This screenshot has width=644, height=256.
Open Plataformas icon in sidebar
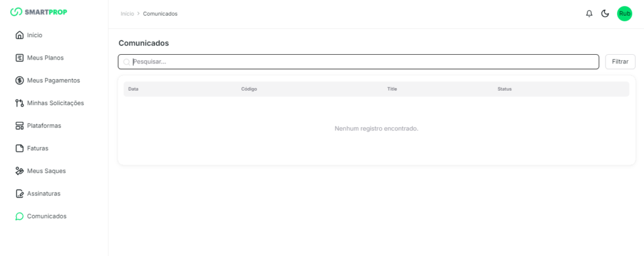(x=19, y=126)
